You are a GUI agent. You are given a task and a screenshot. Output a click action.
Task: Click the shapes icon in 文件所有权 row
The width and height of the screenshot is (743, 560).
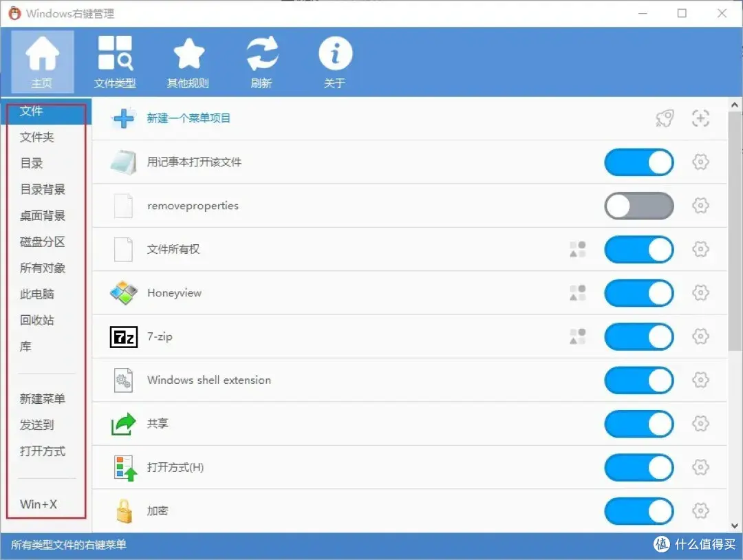tap(578, 249)
